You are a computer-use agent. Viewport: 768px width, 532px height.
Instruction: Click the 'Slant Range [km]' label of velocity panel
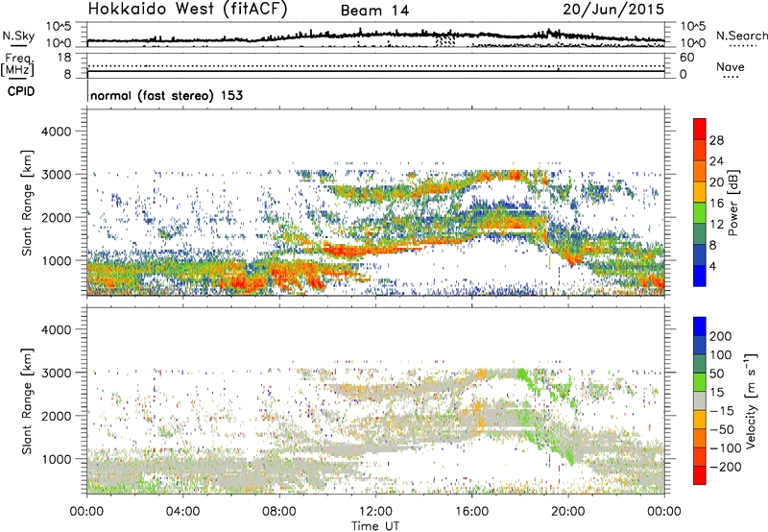(x=27, y=401)
